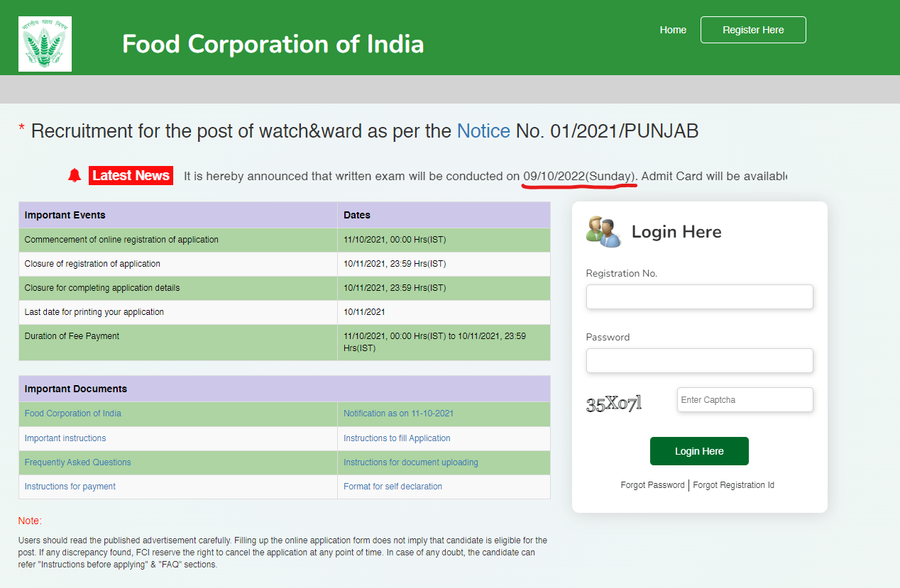Focus the Registration No. input field
Image resolution: width=900 pixels, height=588 pixels.
click(699, 296)
